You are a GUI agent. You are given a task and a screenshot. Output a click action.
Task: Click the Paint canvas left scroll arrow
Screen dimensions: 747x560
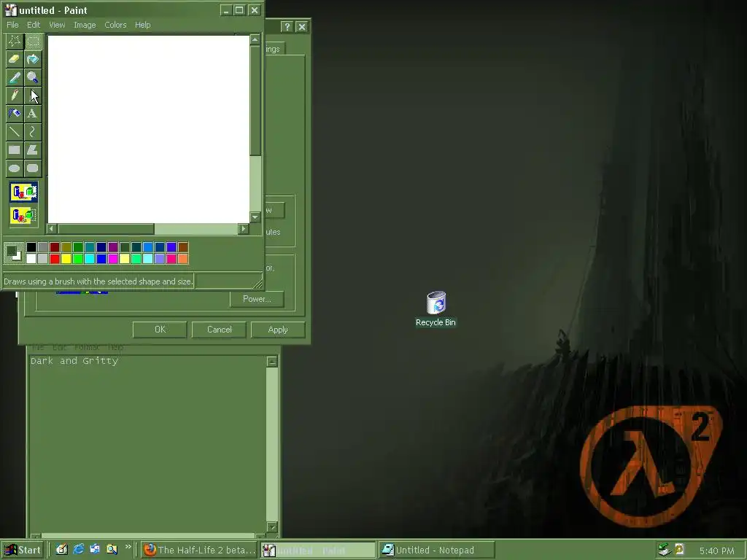(52, 228)
